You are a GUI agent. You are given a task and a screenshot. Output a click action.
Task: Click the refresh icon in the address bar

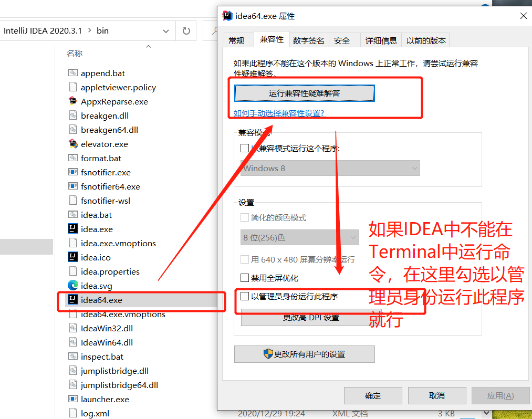187,30
